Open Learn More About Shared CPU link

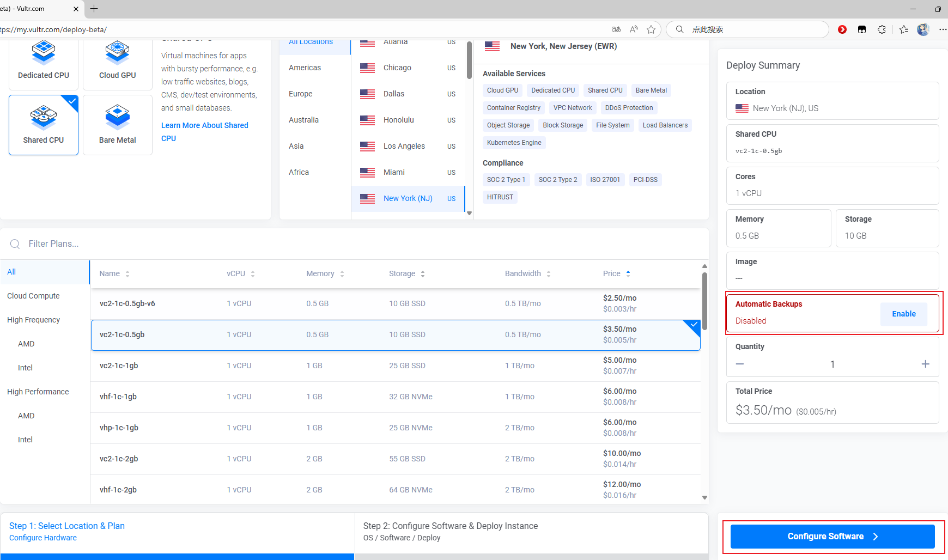pyautogui.click(x=204, y=126)
